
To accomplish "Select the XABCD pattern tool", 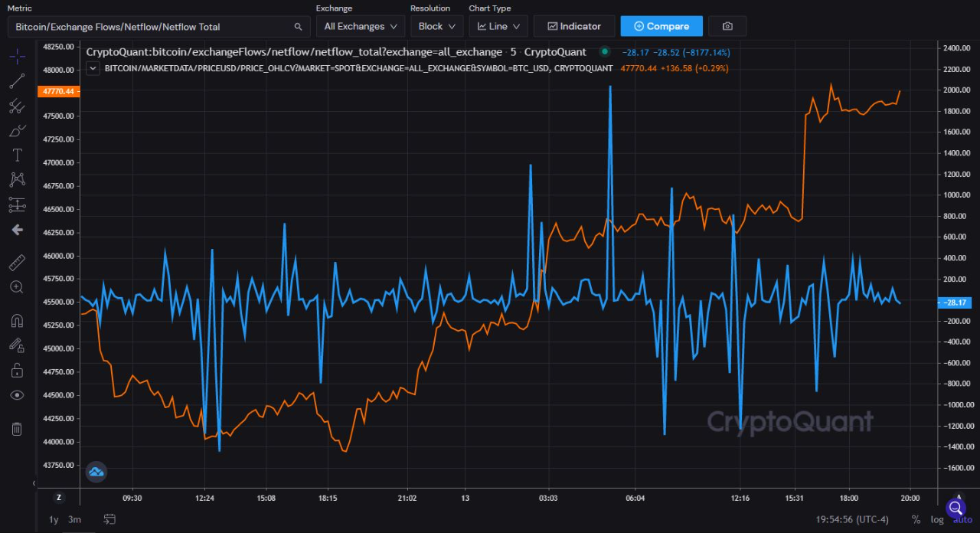I will 16,179.
